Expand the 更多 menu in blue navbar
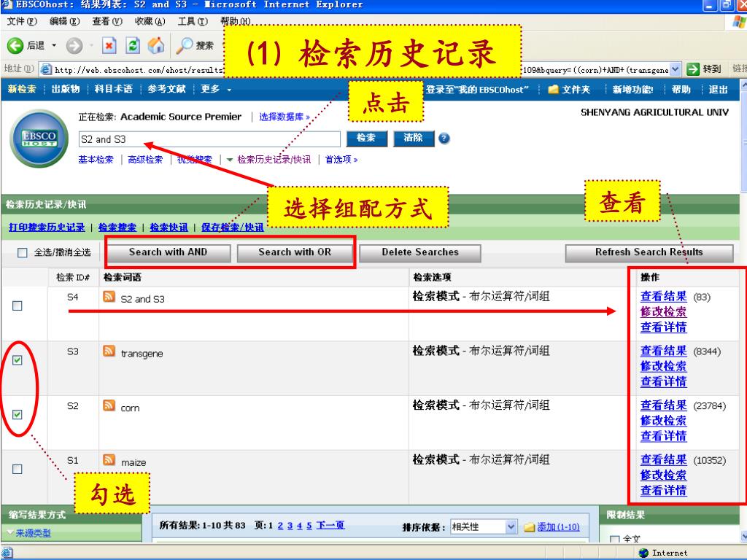Image resolution: width=747 pixels, height=560 pixels. [216, 90]
